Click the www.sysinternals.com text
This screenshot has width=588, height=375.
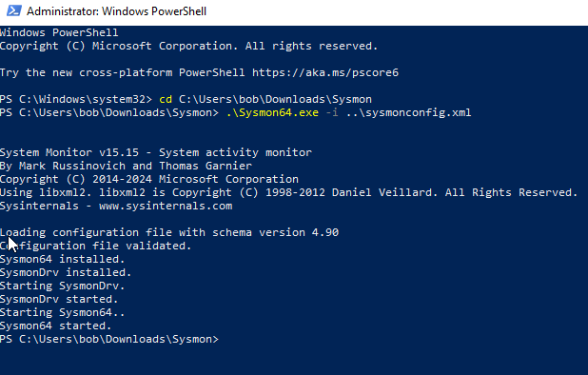click(x=166, y=206)
